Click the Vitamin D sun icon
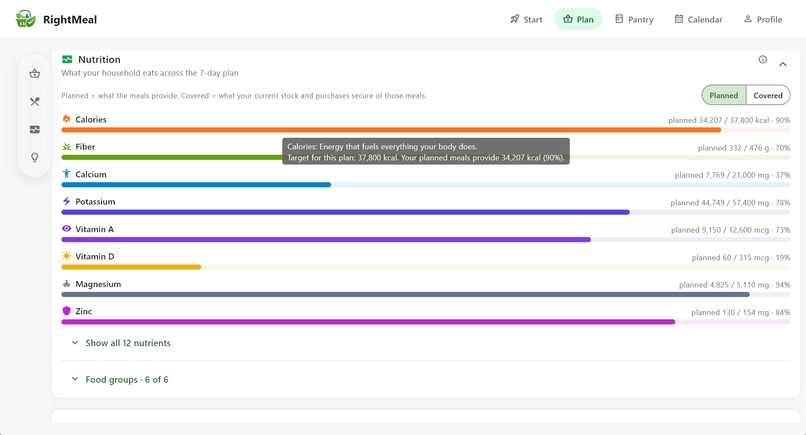The image size is (806, 435). click(66, 256)
